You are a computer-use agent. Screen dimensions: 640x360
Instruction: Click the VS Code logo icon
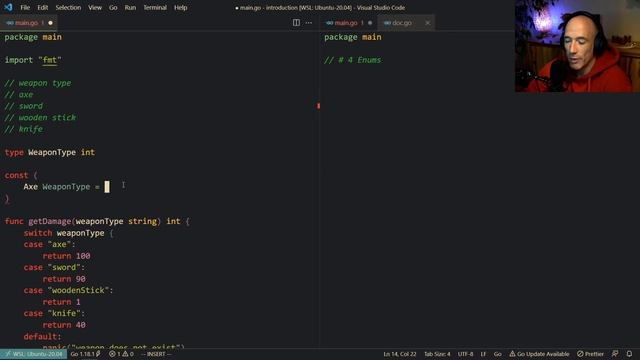(x=8, y=7)
